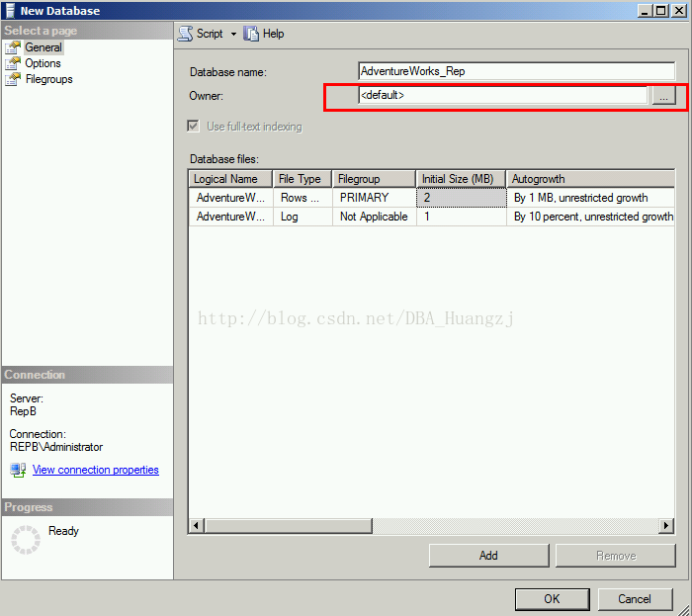Click the File Type column header
The height and width of the screenshot is (616, 692).
point(303,179)
